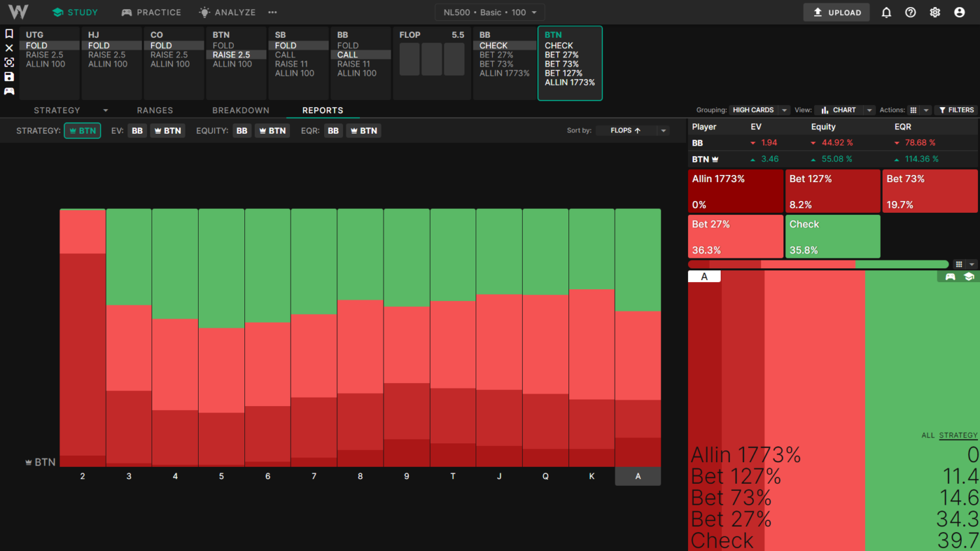Toggle the EQUITY BTN chip

[272, 131]
